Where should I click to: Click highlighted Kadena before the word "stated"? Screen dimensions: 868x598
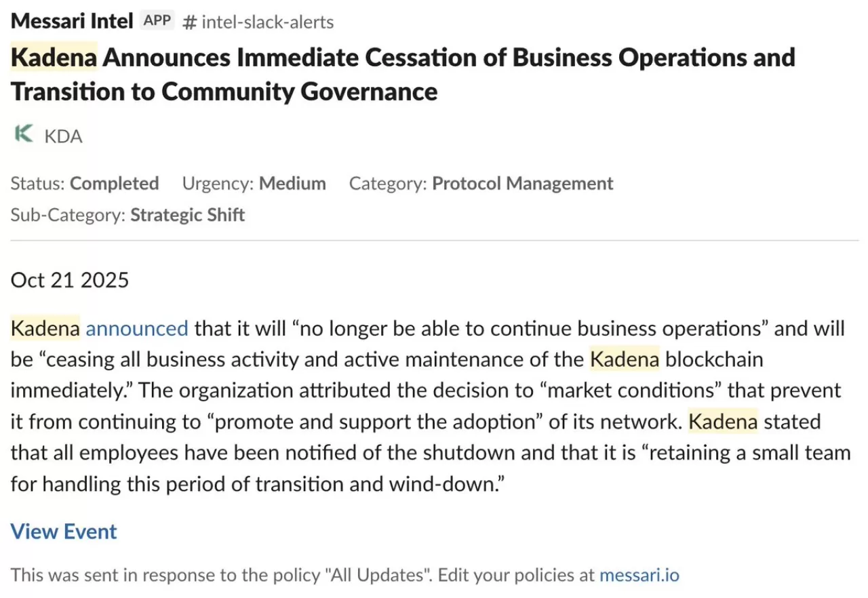[x=723, y=422]
